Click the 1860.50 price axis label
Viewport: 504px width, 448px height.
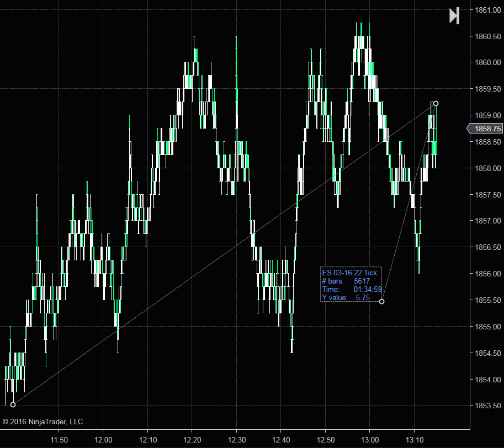coord(487,36)
